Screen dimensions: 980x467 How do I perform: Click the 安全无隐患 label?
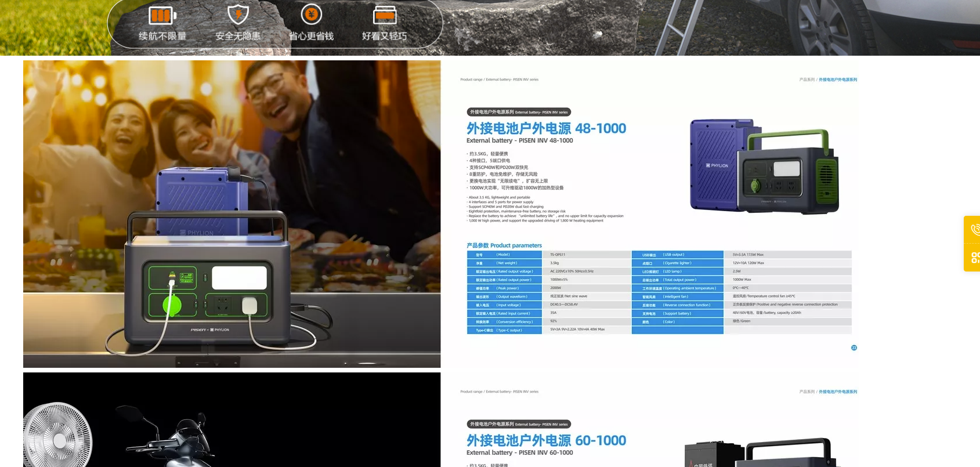[x=238, y=36]
